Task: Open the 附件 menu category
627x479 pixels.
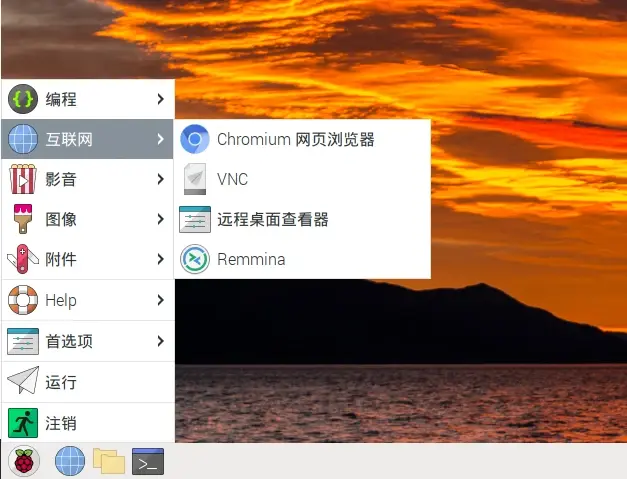Action: pyautogui.click(x=88, y=259)
